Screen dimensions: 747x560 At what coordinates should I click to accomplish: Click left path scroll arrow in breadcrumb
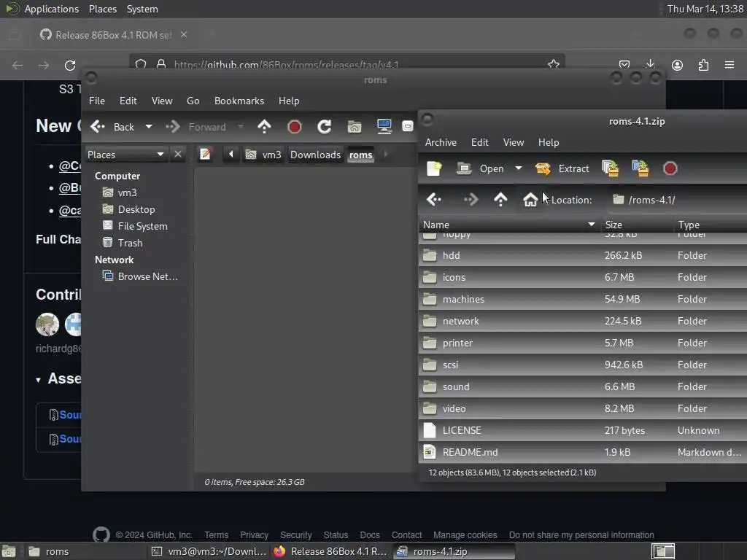coord(231,155)
